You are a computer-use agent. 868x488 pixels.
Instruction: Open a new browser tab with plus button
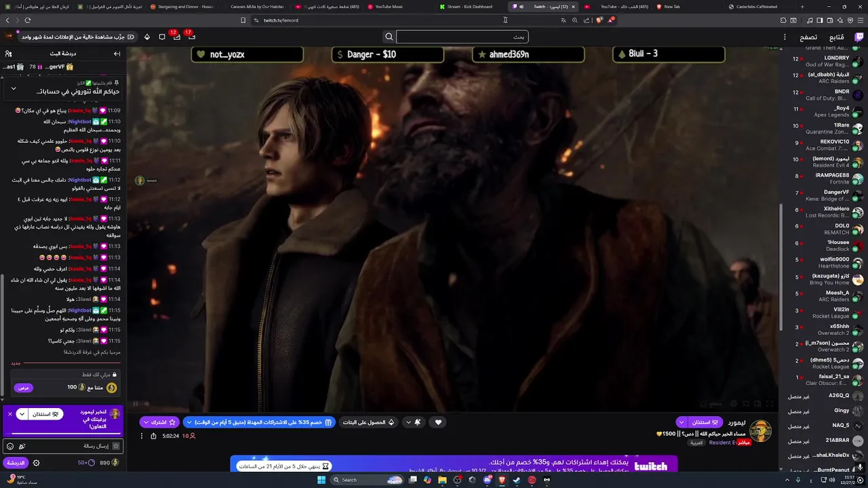(802, 7)
